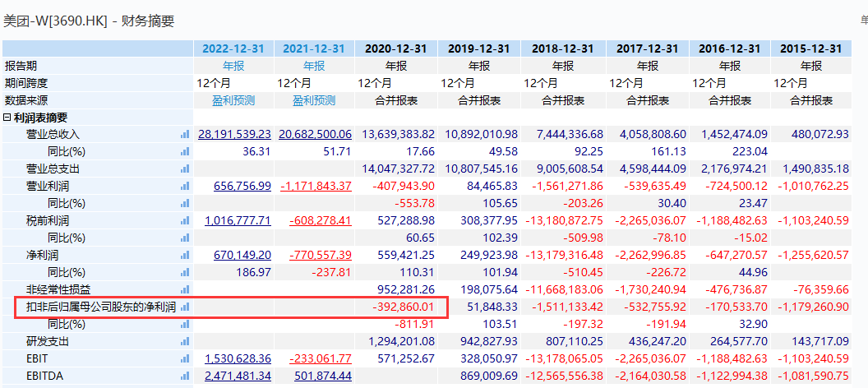868x388 pixels.
Task: Open 2022 EBITDA forecast 2,471,481.34
Action: pos(238,376)
